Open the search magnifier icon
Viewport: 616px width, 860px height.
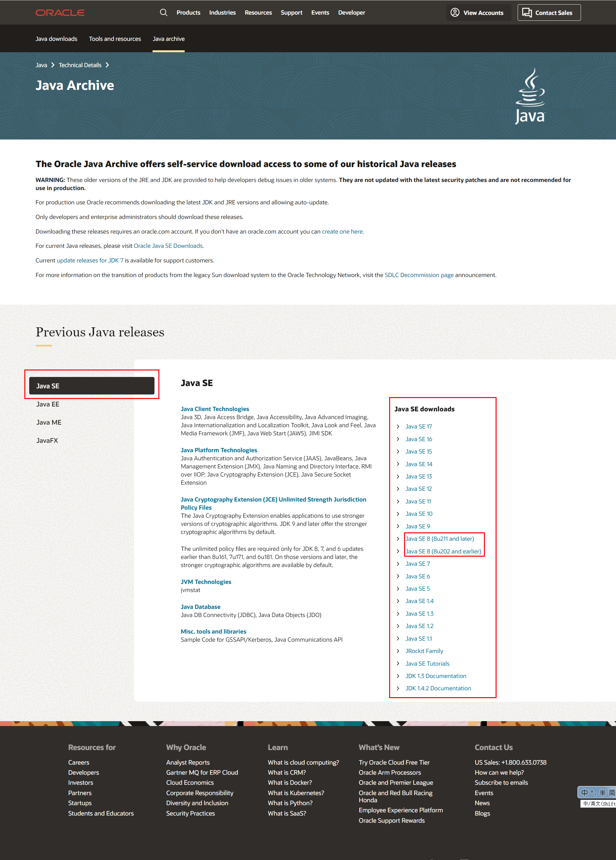pos(163,12)
